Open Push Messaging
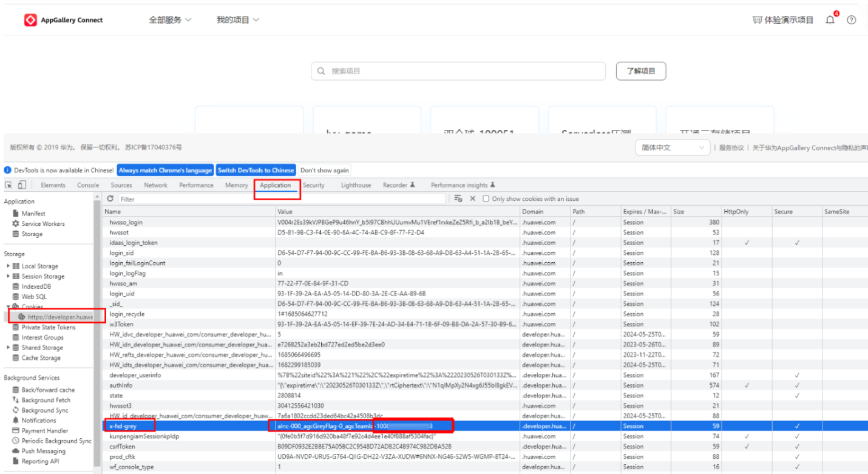Image resolution: width=868 pixels, height=474 pixels. coord(38,452)
